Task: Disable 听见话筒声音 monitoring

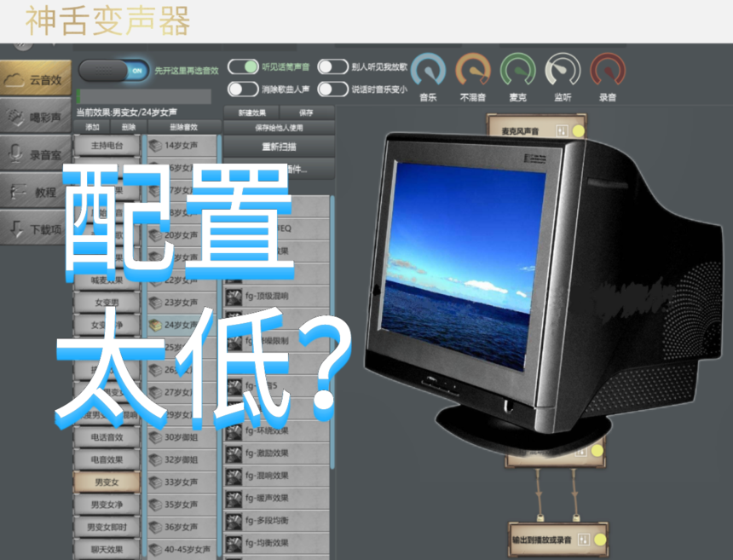Action: pyautogui.click(x=244, y=65)
